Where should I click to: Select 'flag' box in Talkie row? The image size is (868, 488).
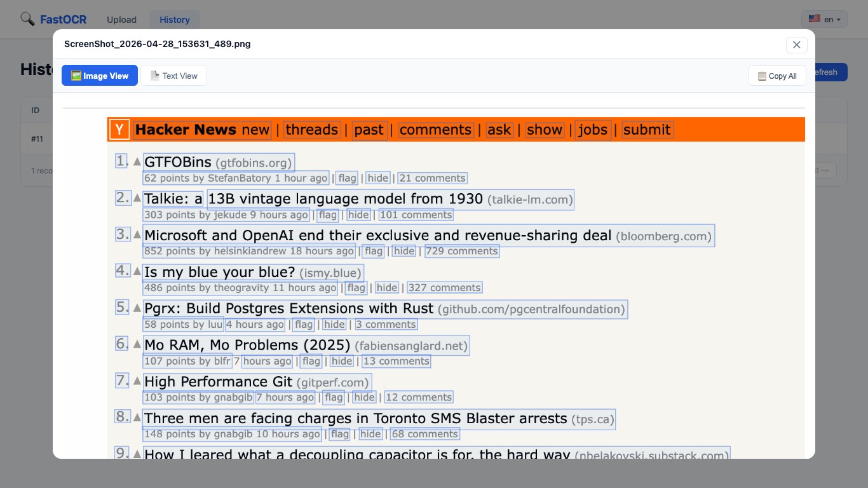coord(328,215)
